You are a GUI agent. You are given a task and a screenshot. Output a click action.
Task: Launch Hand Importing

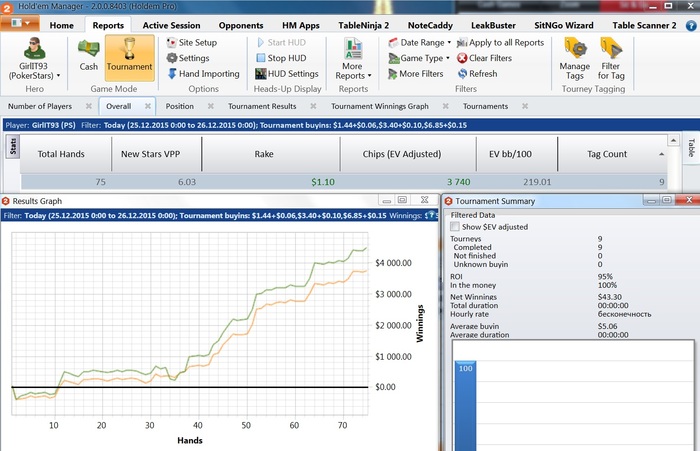[x=203, y=74]
